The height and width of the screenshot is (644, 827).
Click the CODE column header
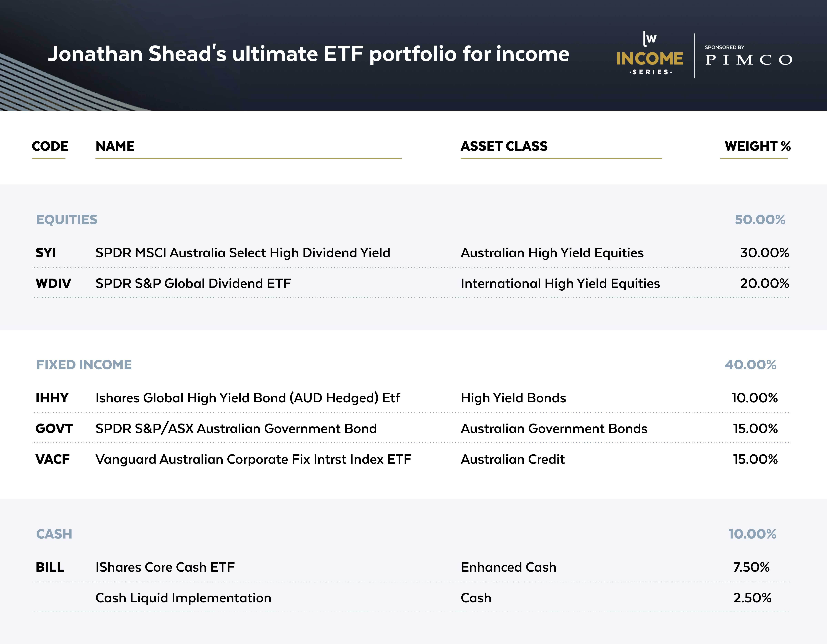(x=50, y=146)
